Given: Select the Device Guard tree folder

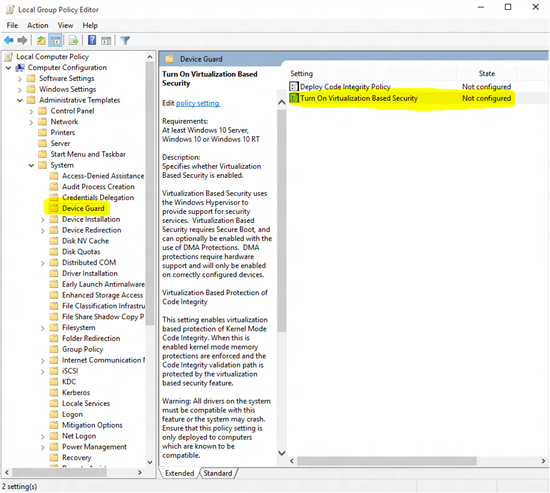Looking at the screenshot, I should (x=83, y=208).
